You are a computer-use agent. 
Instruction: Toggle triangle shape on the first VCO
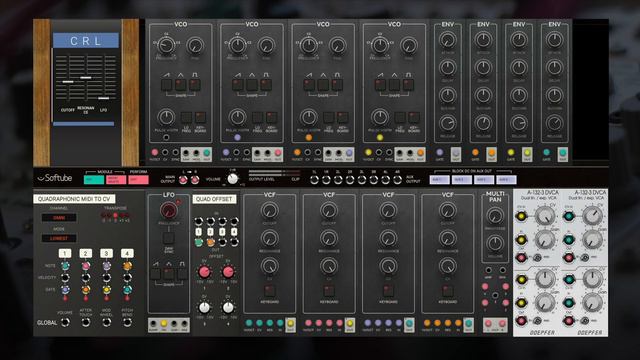click(181, 85)
